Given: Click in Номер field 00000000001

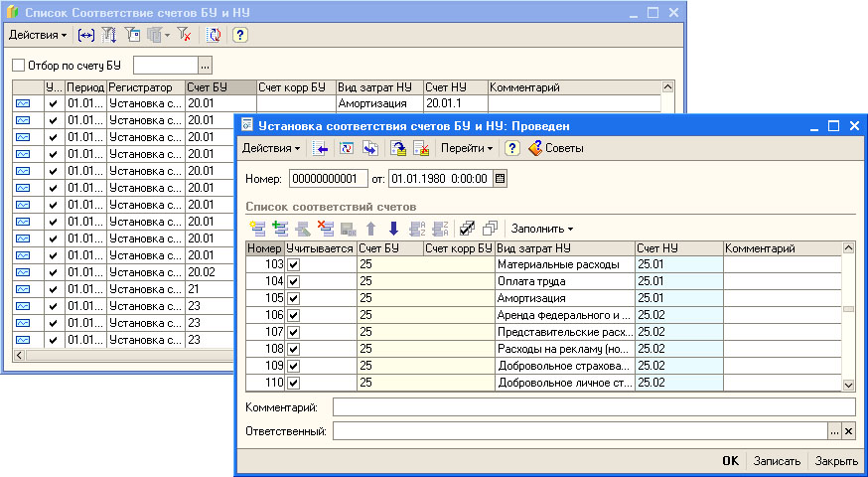Looking at the screenshot, I should (x=329, y=179).
